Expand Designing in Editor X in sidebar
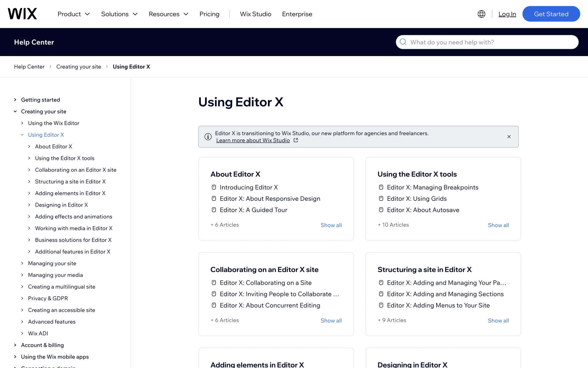588x368 pixels. click(29, 205)
